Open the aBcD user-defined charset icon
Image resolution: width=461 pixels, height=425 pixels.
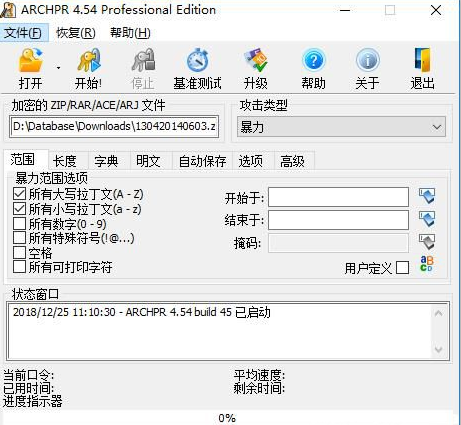click(x=427, y=263)
